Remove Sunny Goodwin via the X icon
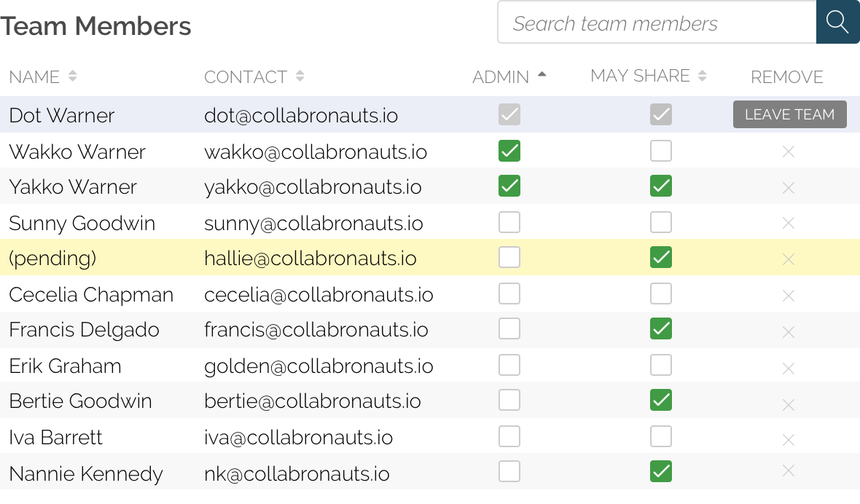This screenshot has width=860, height=504. (x=788, y=223)
